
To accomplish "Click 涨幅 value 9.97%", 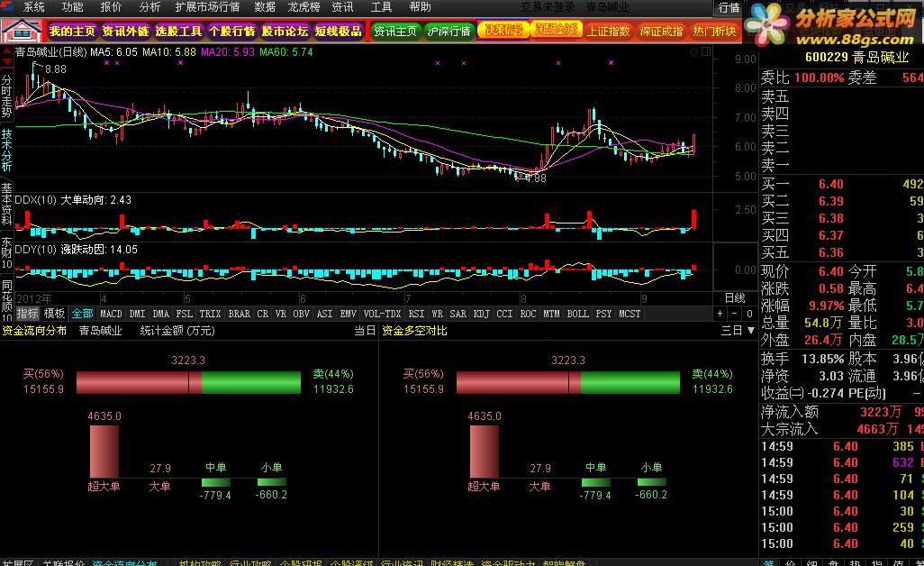I will (826, 306).
